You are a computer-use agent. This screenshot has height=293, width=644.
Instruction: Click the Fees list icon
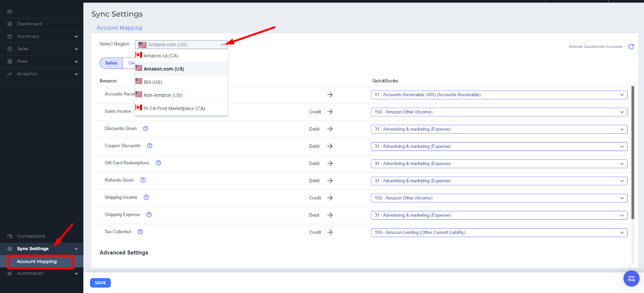[x=10, y=62]
